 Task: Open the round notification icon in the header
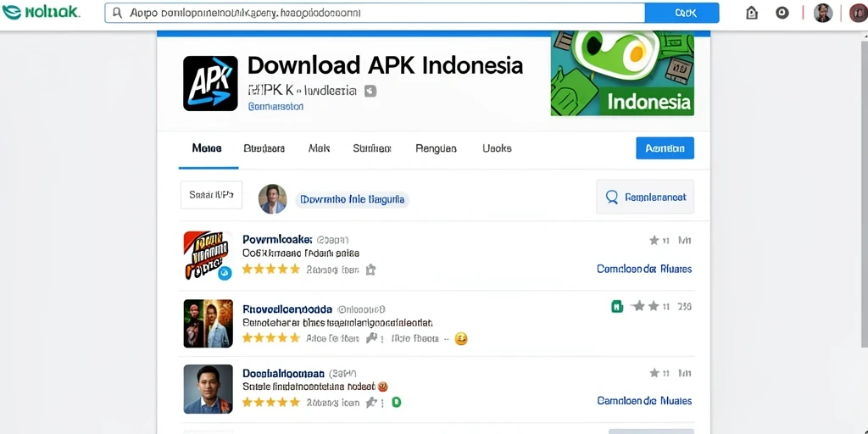click(782, 13)
